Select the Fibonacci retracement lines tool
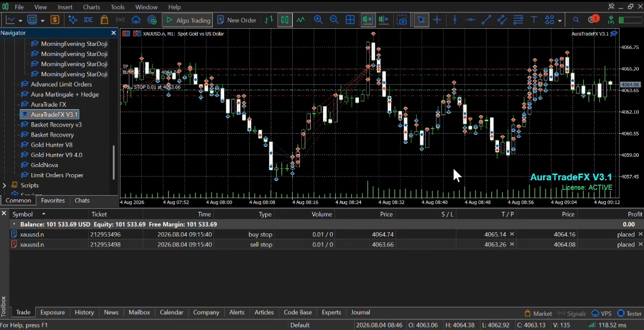Image resolution: width=644 pixels, height=330 pixels. pos(518,20)
